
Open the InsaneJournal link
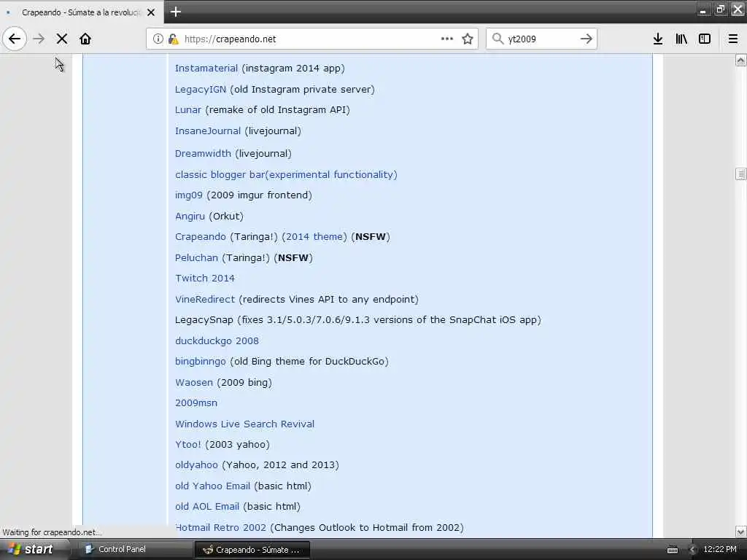[x=208, y=131]
